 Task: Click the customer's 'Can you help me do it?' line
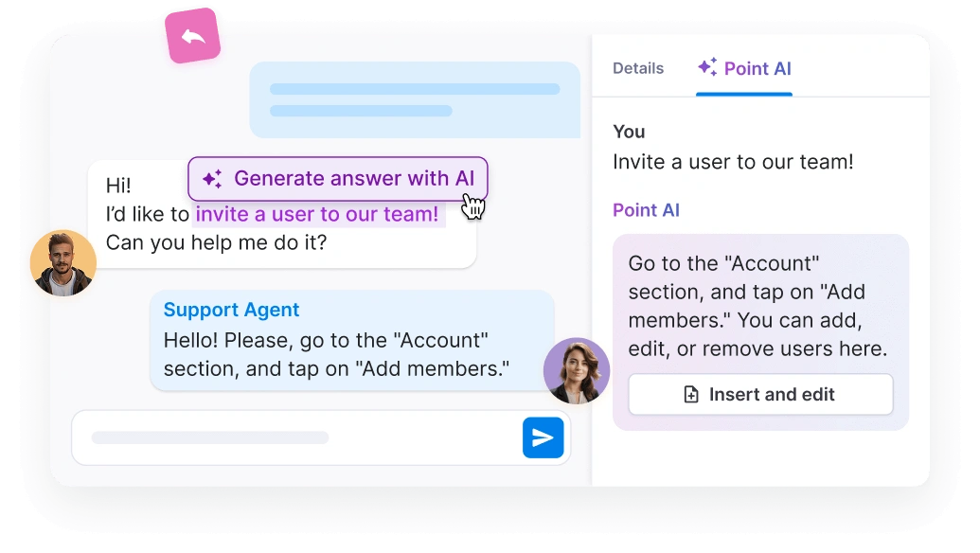click(x=216, y=242)
